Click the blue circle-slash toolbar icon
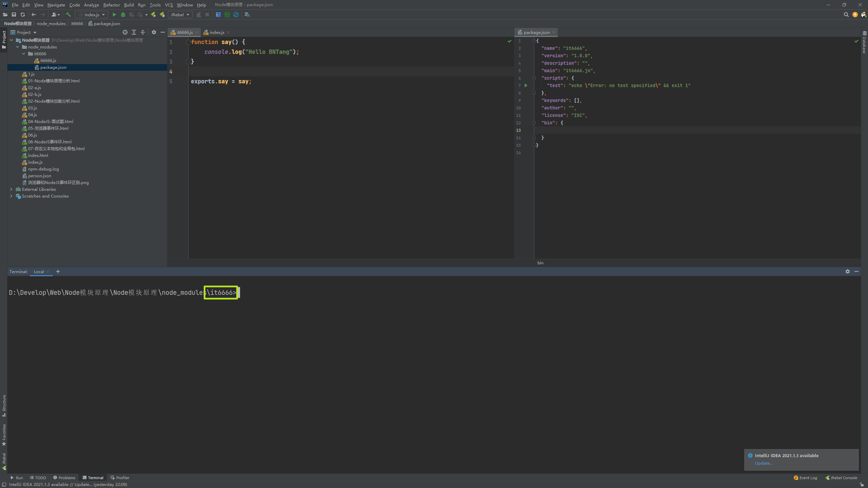This screenshot has width=868, height=488. 236,15
